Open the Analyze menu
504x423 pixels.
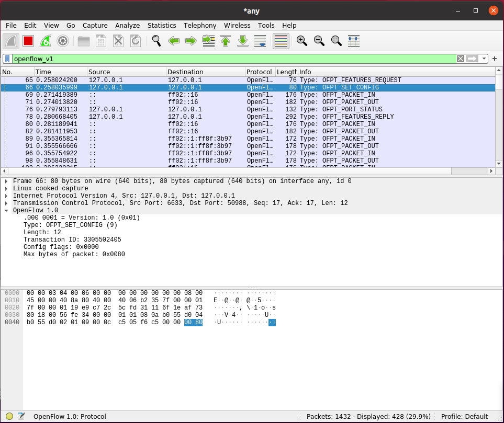(128, 26)
